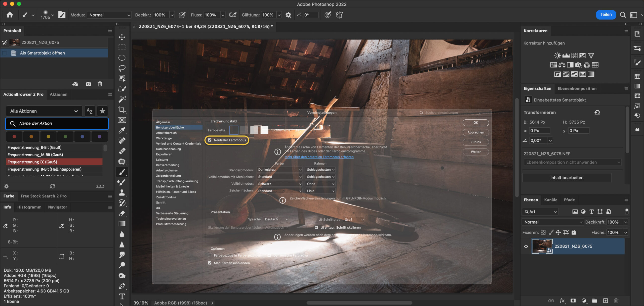644x306 pixels.
Task: Select the Horizontal Type tool
Action: 122,296
